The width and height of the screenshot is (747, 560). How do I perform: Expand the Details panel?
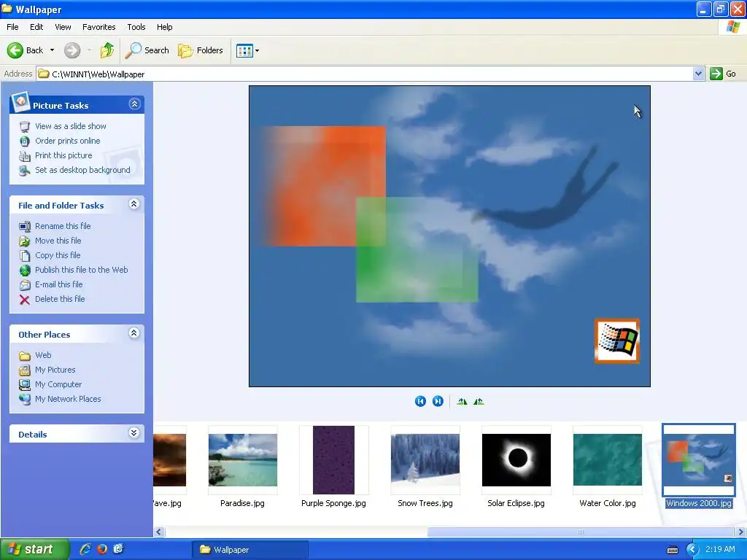click(134, 433)
